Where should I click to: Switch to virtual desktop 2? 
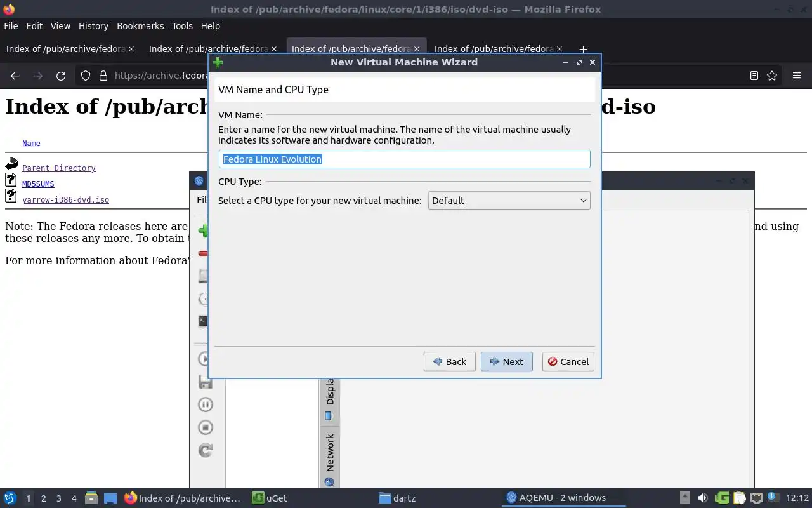[44, 498]
